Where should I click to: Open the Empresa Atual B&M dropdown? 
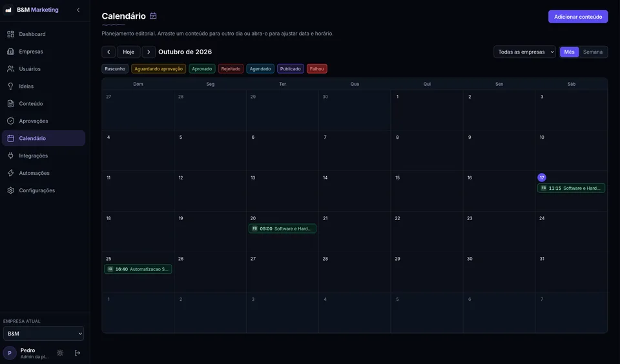click(43, 334)
